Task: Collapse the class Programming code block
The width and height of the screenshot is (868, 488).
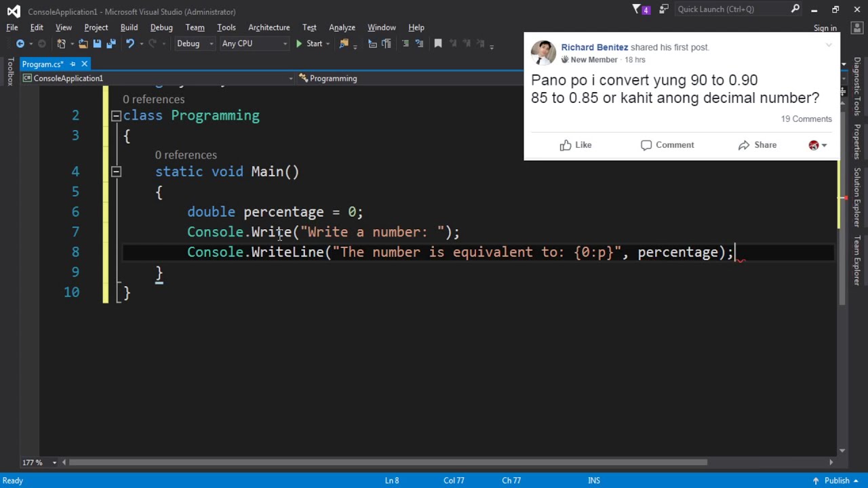Action: click(x=116, y=116)
